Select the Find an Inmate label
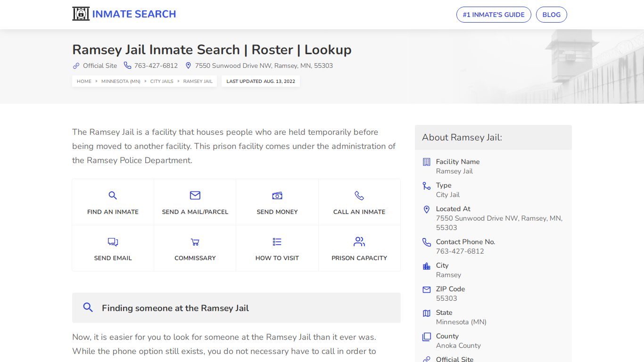644x362 pixels. pyautogui.click(x=113, y=212)
